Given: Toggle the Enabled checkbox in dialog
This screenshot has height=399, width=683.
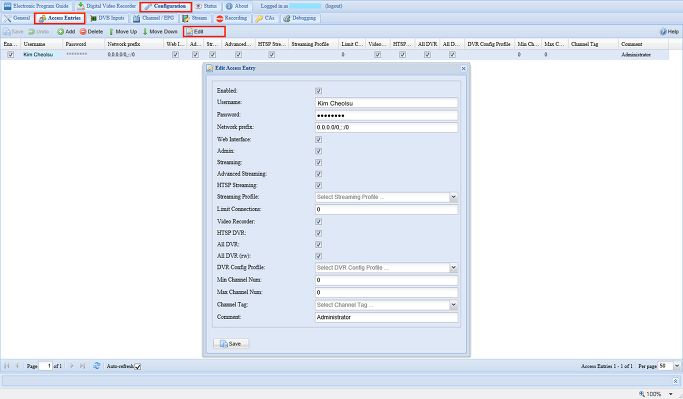Looking at the screenshot, I should (x=318, y=91).
